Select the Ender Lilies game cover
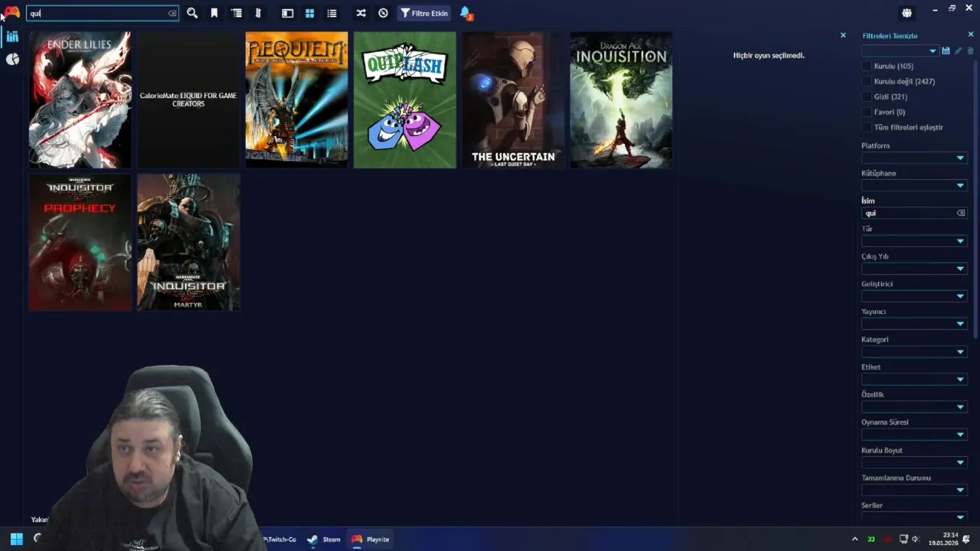This screenshot has height=551, width=980. (80, 99)
